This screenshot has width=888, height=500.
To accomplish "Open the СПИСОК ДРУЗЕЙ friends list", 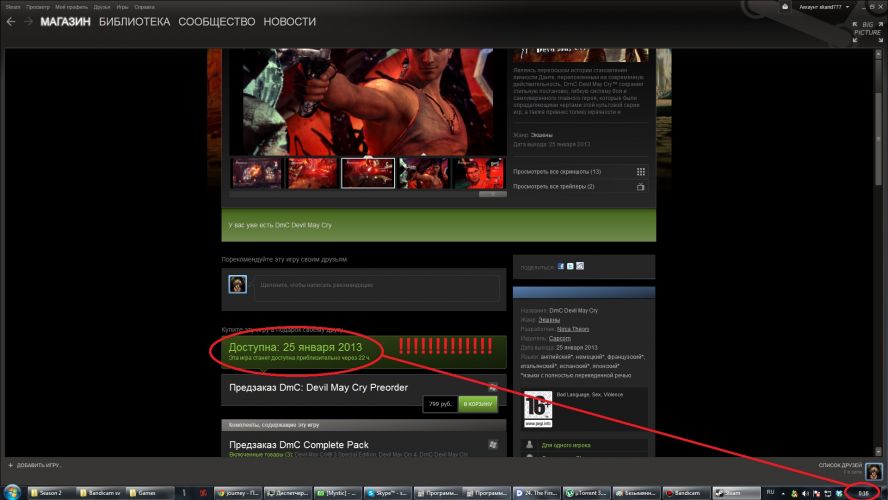I will pyautogui.click(x=840, y=465).
